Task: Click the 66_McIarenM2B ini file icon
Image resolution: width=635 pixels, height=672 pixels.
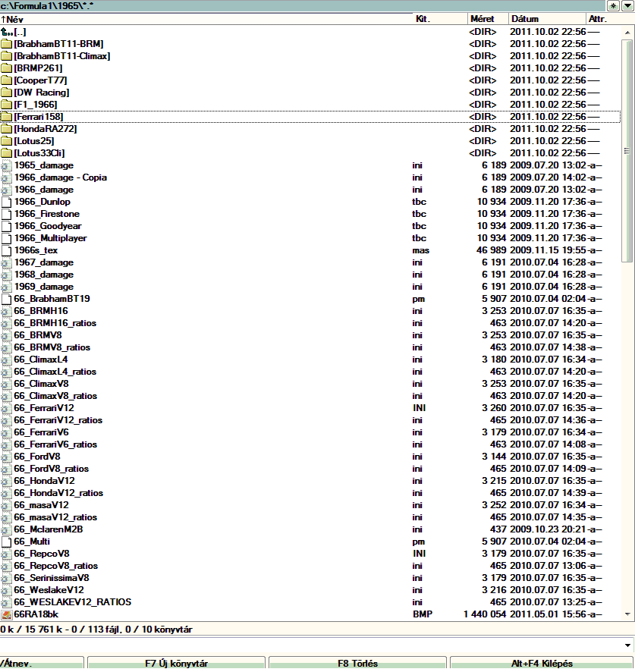Action: click(6, 529)
